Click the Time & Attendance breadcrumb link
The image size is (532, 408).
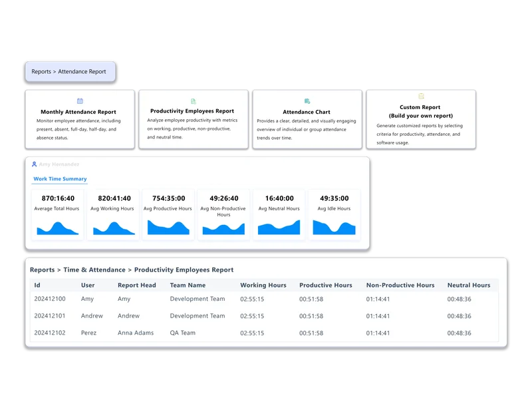click(x=94, y=270)
